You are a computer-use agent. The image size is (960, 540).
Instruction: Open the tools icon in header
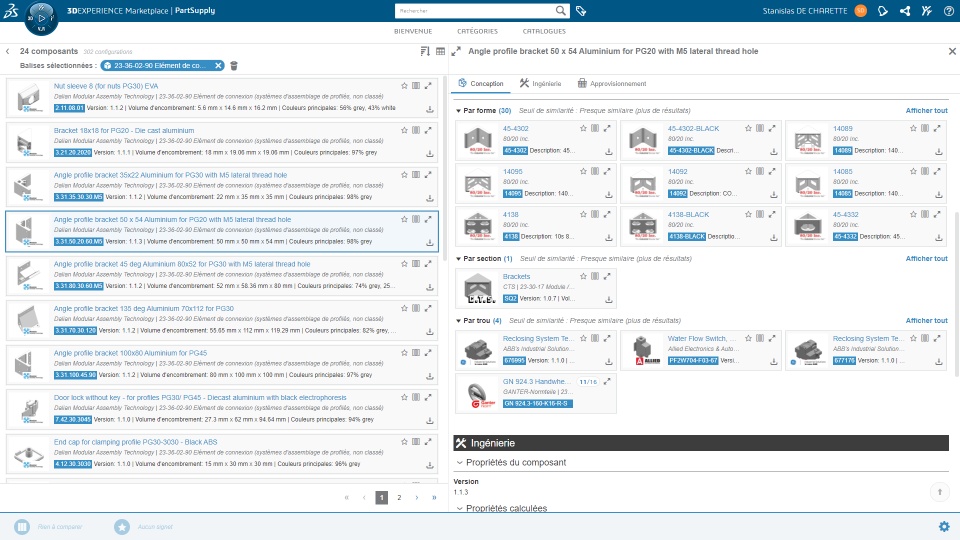click(926, 10)
